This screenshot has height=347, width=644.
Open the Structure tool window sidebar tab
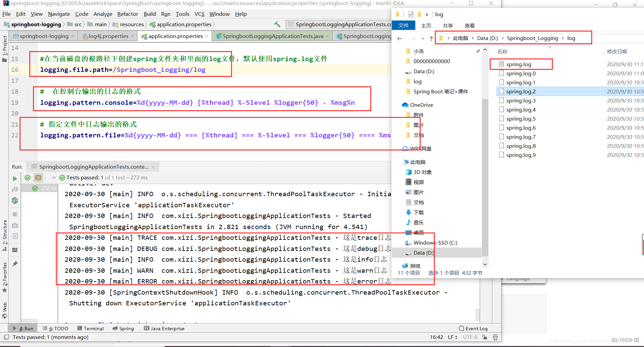click(x=5, y=235)
